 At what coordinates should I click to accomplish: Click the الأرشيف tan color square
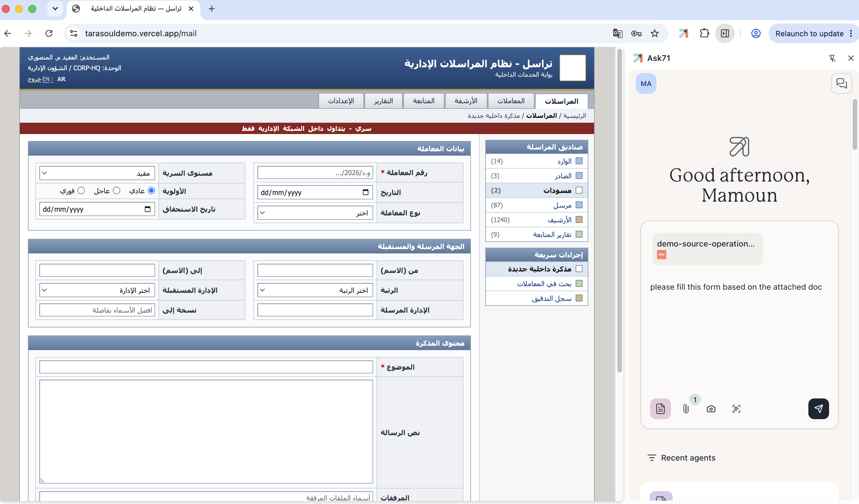coord(579,219)
